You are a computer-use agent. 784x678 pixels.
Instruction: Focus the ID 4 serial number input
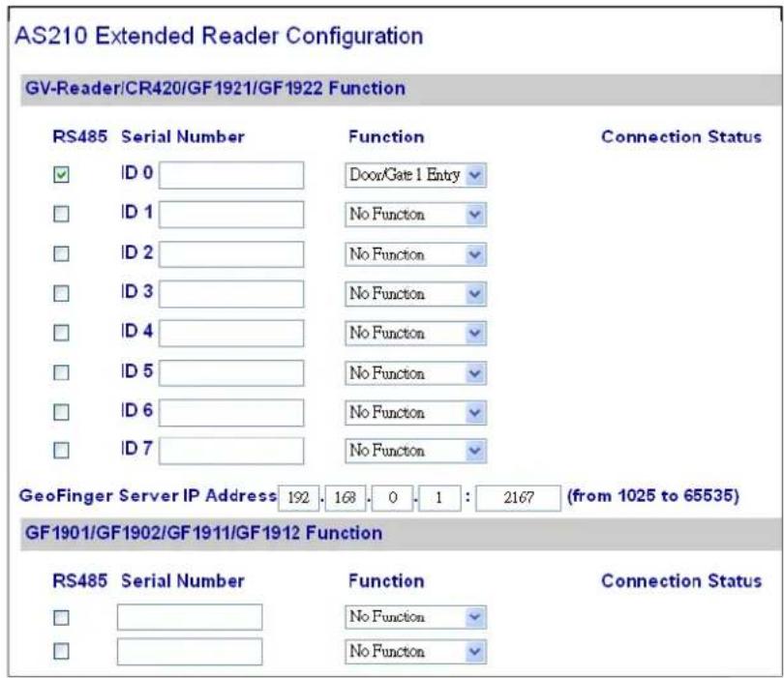[x=231, y=334]
